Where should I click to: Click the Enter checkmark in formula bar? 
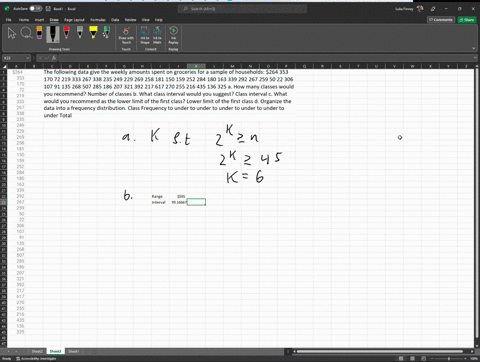[47, 58]
